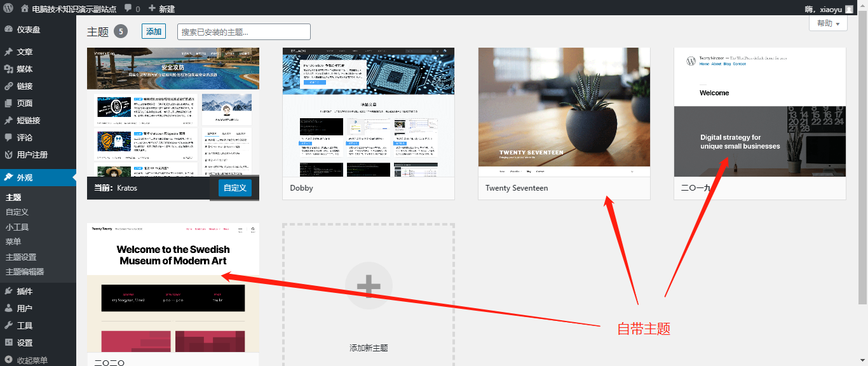
Task: Open 菜单 submenu item
Action: pos(13,242)
